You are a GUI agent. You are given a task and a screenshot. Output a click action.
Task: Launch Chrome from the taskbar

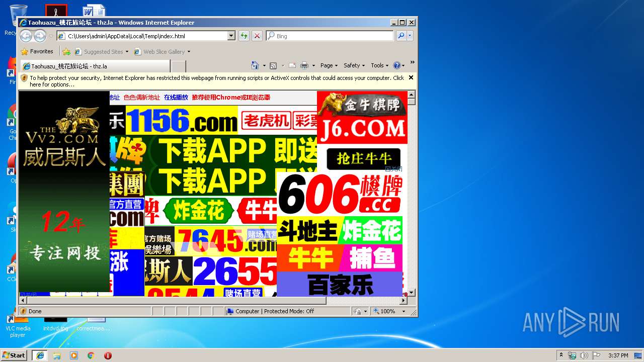click(91, 355)
